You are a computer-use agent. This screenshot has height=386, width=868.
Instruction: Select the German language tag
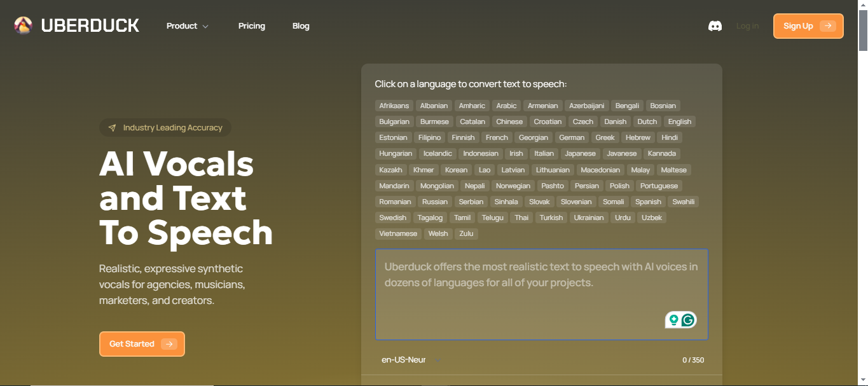point(572,137)
